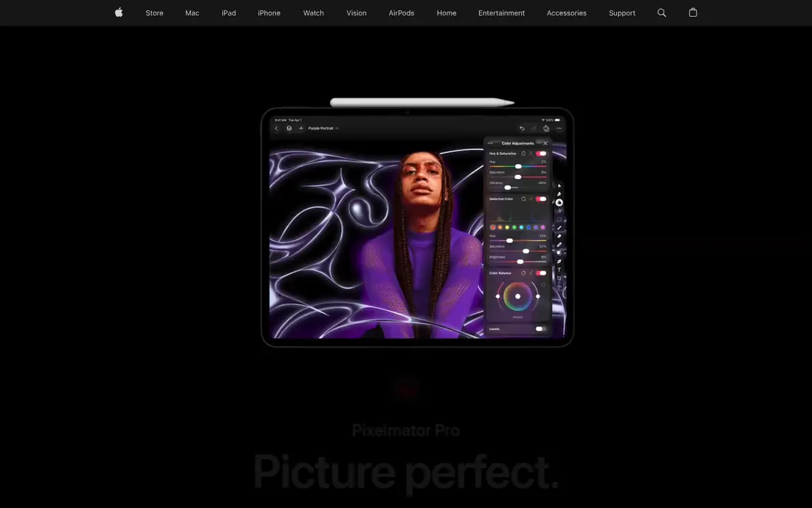812x508 pixels.
Task: Open the Color Adjustments panel ellipsis menu
Action: [x=490, y=143]
